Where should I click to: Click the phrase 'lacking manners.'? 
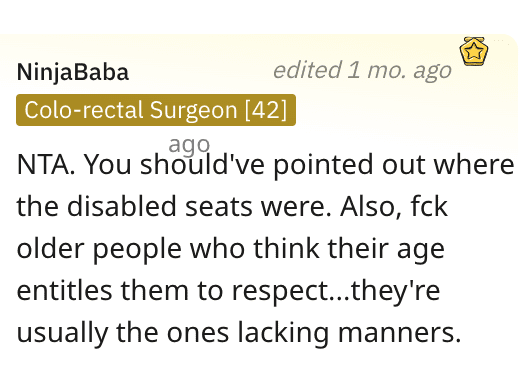pos(349,333)
